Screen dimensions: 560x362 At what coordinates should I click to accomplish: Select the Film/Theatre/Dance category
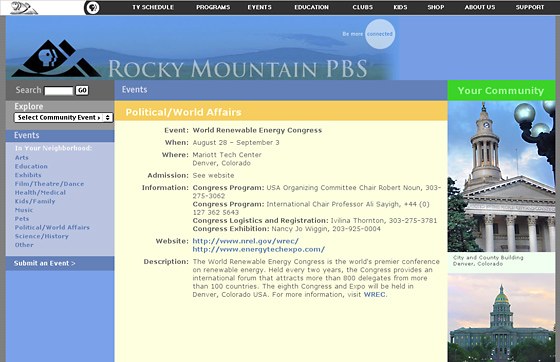pos(49,184)
